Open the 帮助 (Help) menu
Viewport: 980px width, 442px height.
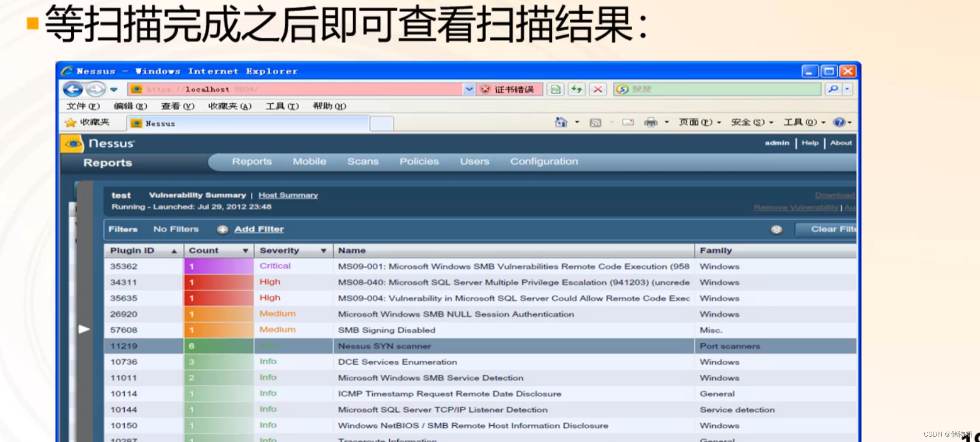coord(329,106)
